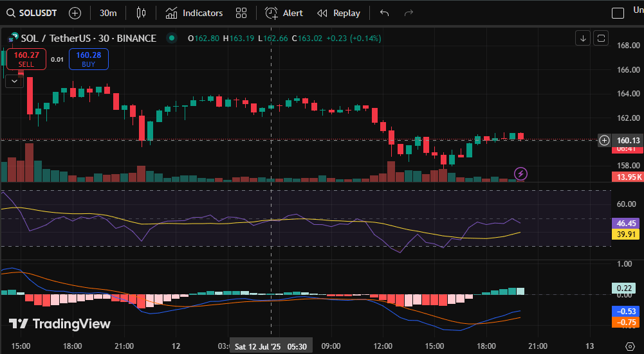Click the down arrow pane button
The height and width of the screenshot is (354, 644).
coord(583,38)
